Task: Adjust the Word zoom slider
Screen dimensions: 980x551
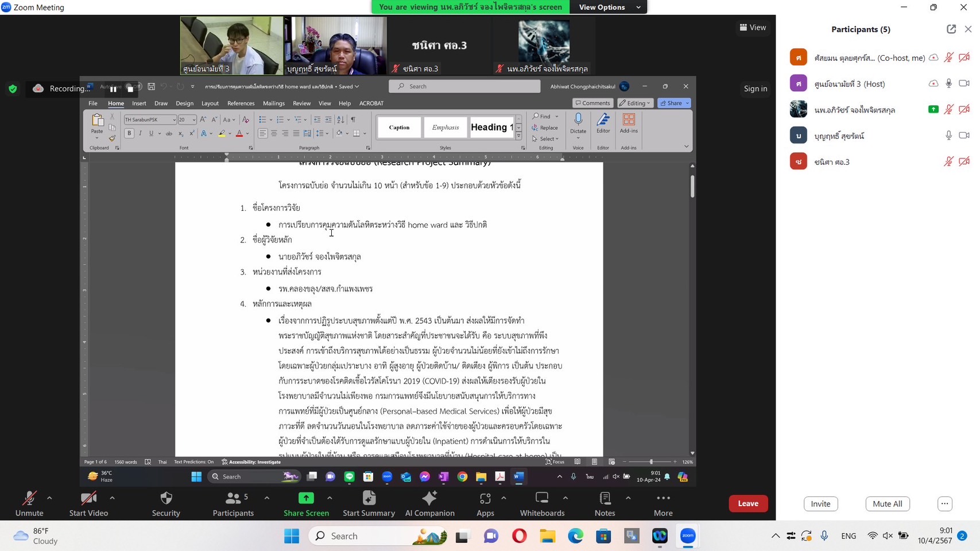Action: (651, 461)
